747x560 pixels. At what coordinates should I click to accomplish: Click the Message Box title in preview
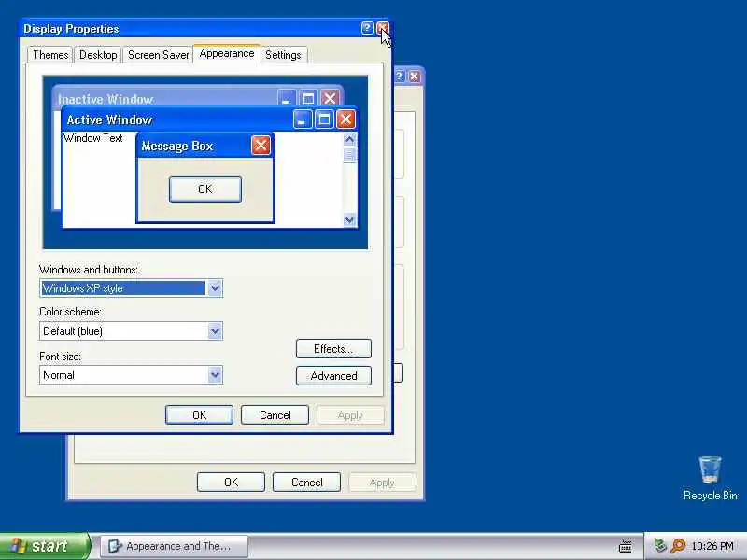177,146
